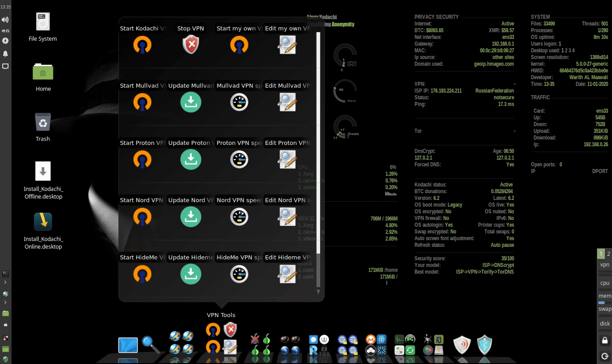Viewport: 612px width, 364px height.
Task: Click the scroll-down arrow in VPN Tools popup
Action: [318, 292]
